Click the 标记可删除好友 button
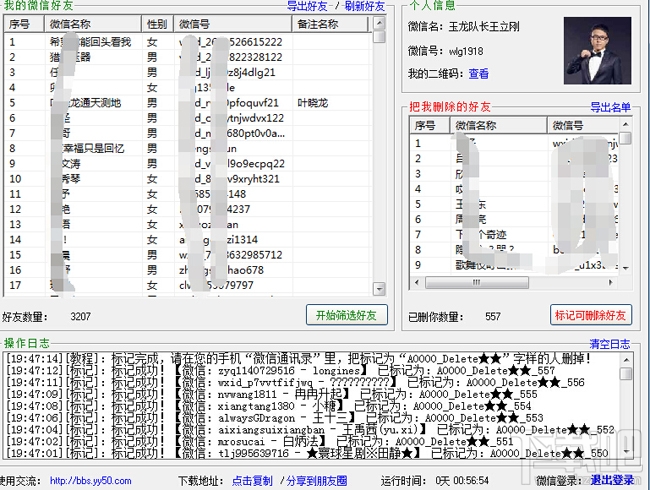Image resolution: width=650 pixels, height=490 pixels. pyautogui.click(x=590, y=315)
